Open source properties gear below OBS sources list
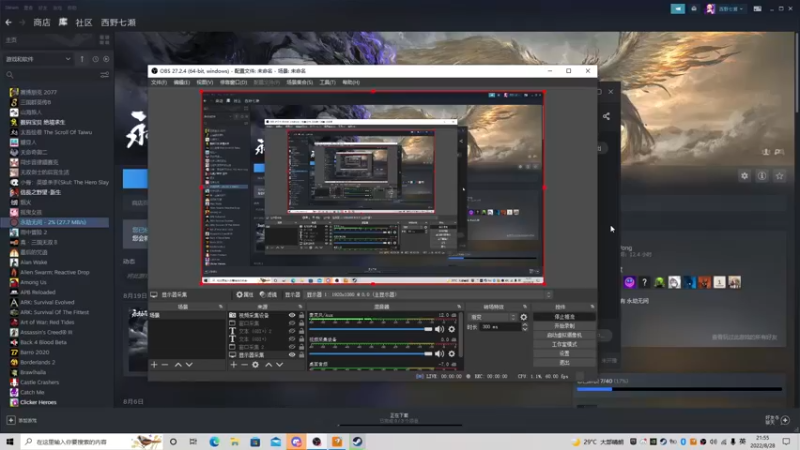 [255, 365]
